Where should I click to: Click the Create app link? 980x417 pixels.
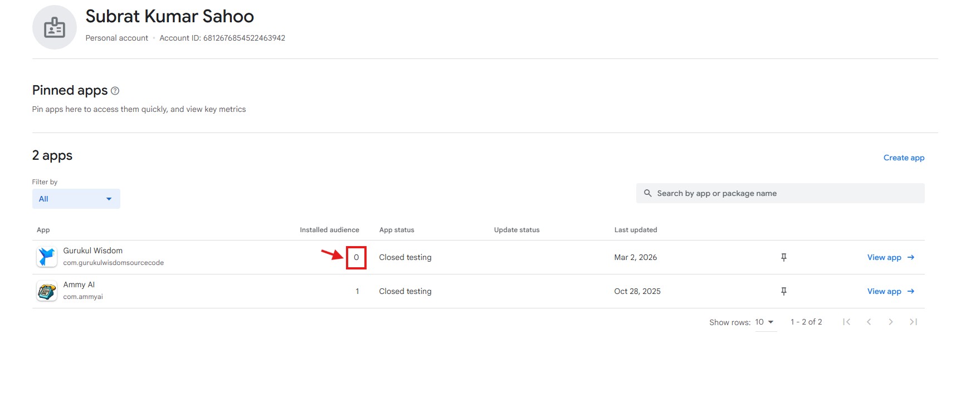pos(904,158)
